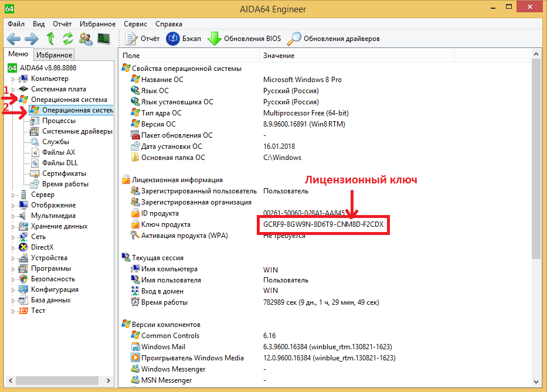Viewport: 547px width, 392px height.
Task: Click the green Refresh icon
Action: point(68,39)
